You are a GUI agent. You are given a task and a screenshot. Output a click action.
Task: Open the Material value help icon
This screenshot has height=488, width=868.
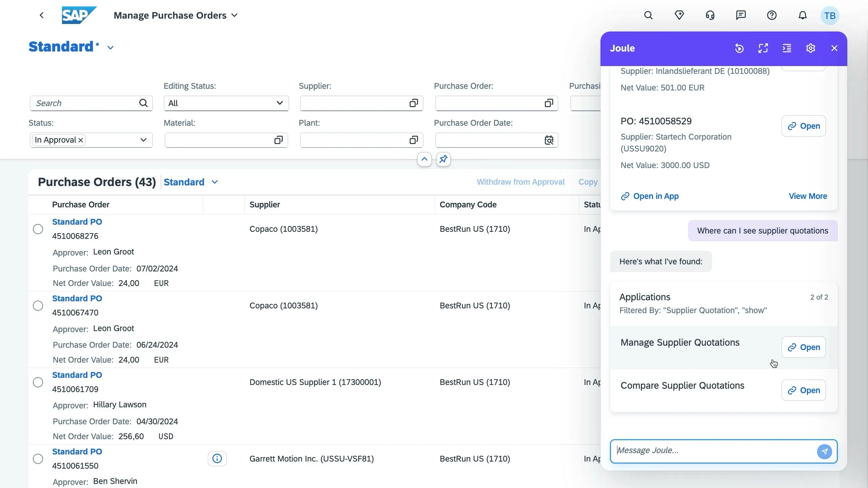coord(278,140)
